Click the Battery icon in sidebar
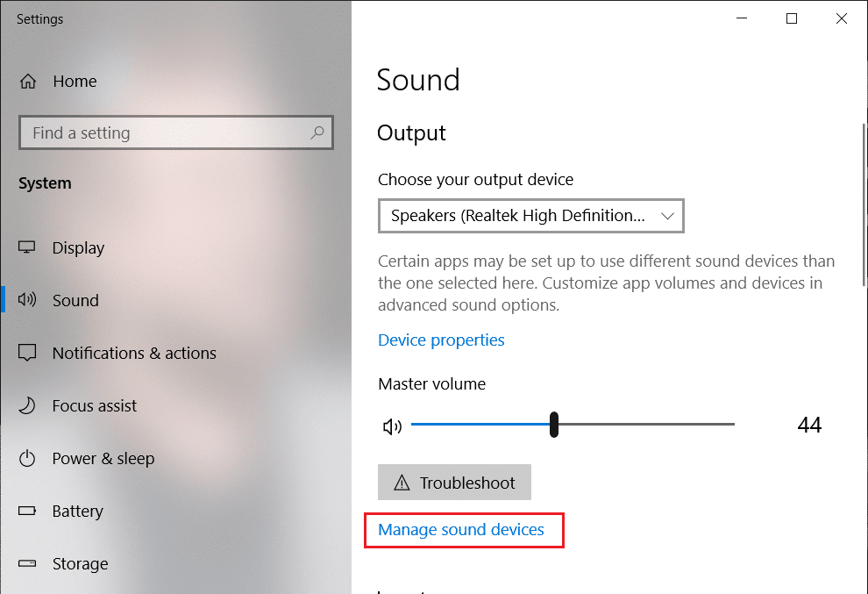868x594 pixels. point(28,511)
